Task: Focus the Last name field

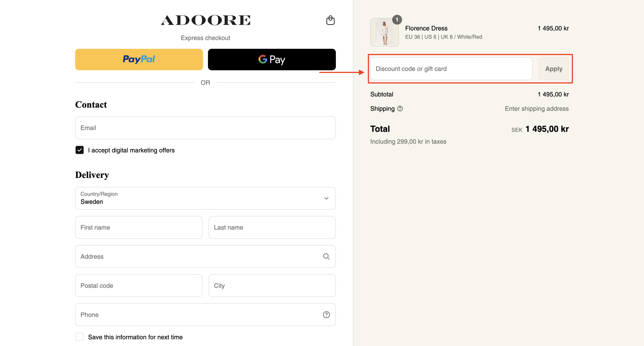Action: tap(272, 227)
